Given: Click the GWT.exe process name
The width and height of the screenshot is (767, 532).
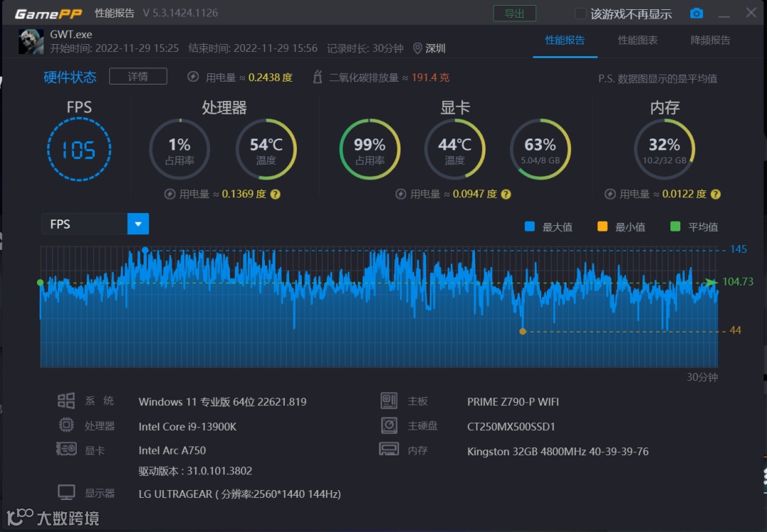Looking at the screenshot, I should 71,35.
